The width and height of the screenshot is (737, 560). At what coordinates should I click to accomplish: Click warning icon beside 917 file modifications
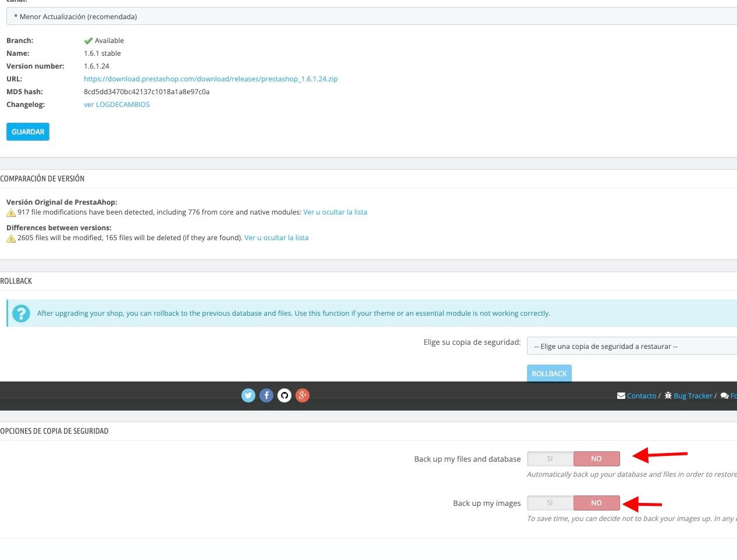click(x=11, y=213)
